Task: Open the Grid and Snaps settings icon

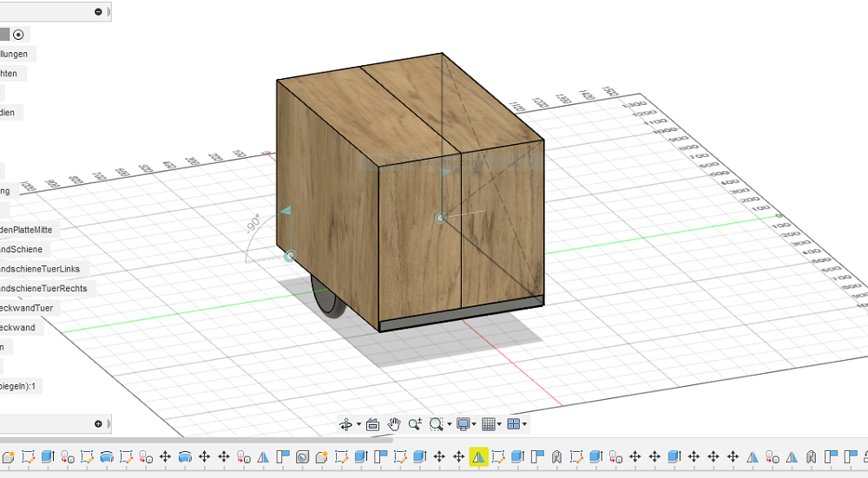Action: click(489, 424)
